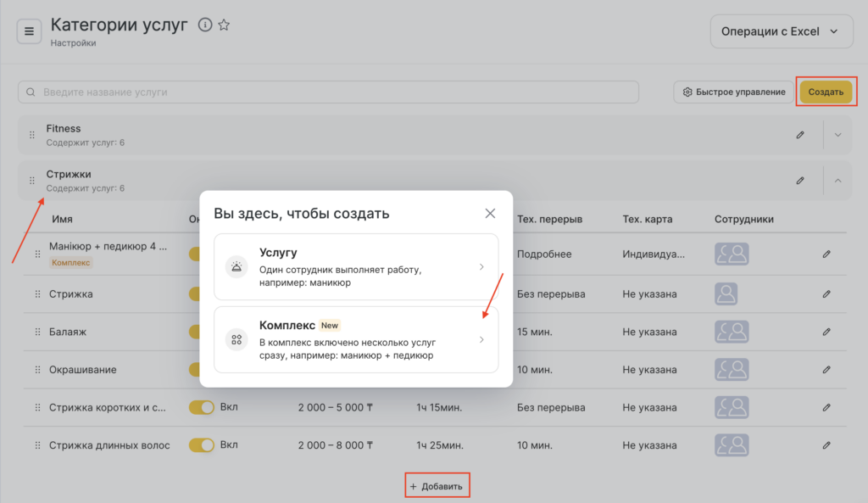Screen dimensions: 868x503
Task: Click employees icon in the Стрижка row
Action: tap(731, 293)
